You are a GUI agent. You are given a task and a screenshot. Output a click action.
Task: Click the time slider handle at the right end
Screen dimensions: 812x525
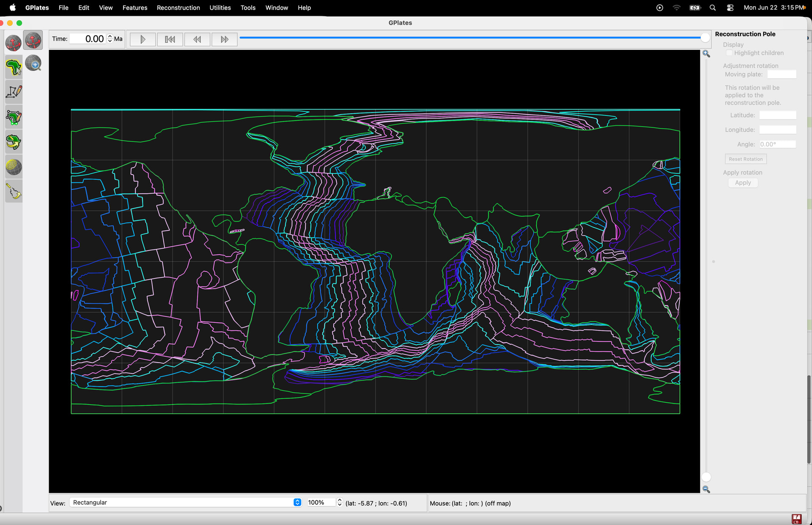(705, 38)
